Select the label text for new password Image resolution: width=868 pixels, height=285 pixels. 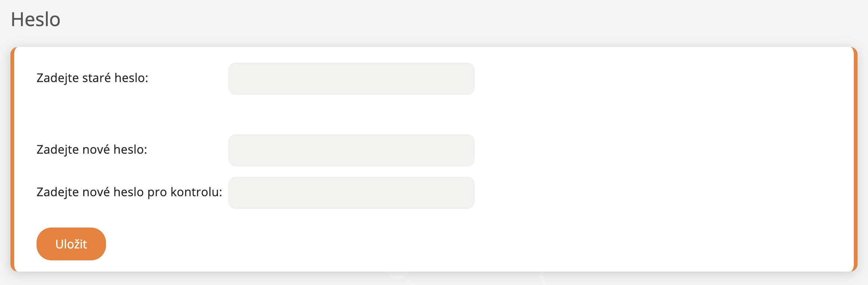pyautogui.click(x=92, y=150)
